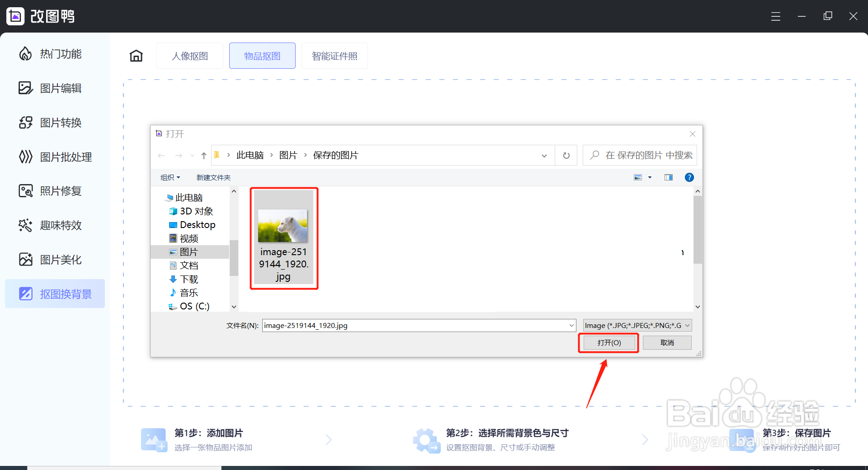868x470 pixels.
Task: Click the file list vertical scrollbar
Action: (x=698, y=230)
